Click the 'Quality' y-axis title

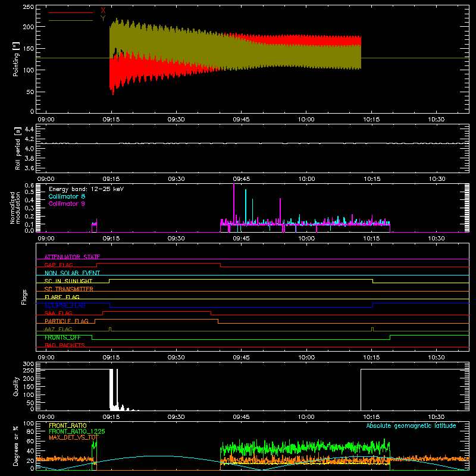[16, 386]
